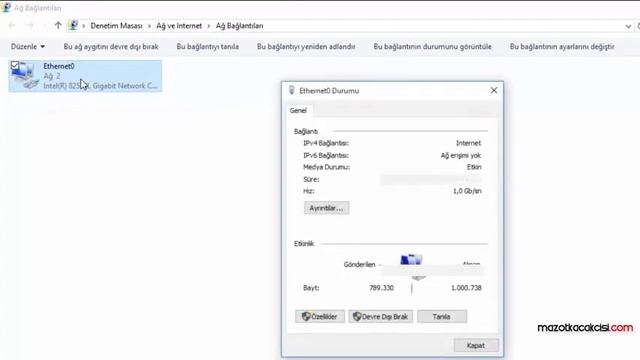Expand the chevron after Denetim Masası

[149, 26]
